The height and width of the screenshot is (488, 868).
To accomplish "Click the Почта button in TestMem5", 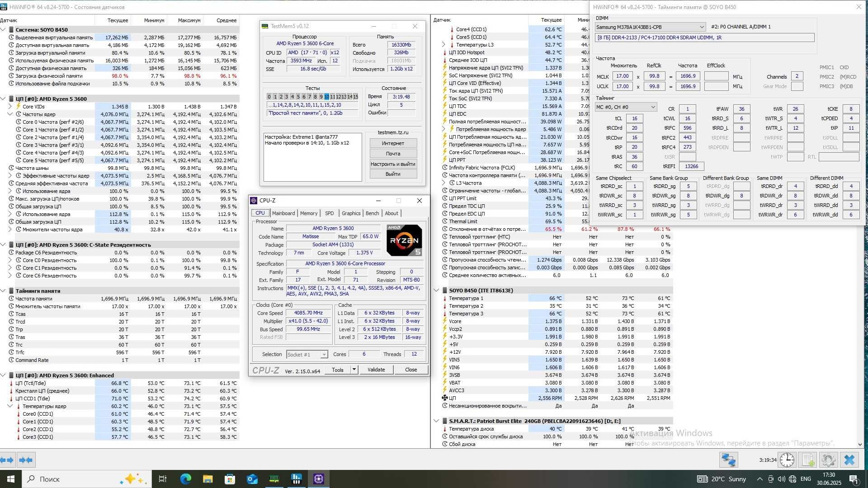I will pos(393,154).
